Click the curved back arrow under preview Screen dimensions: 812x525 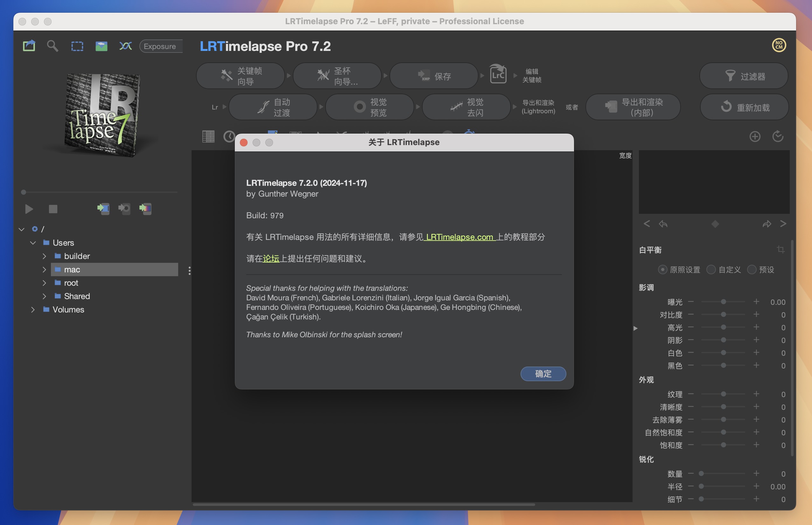click(663, 224)
